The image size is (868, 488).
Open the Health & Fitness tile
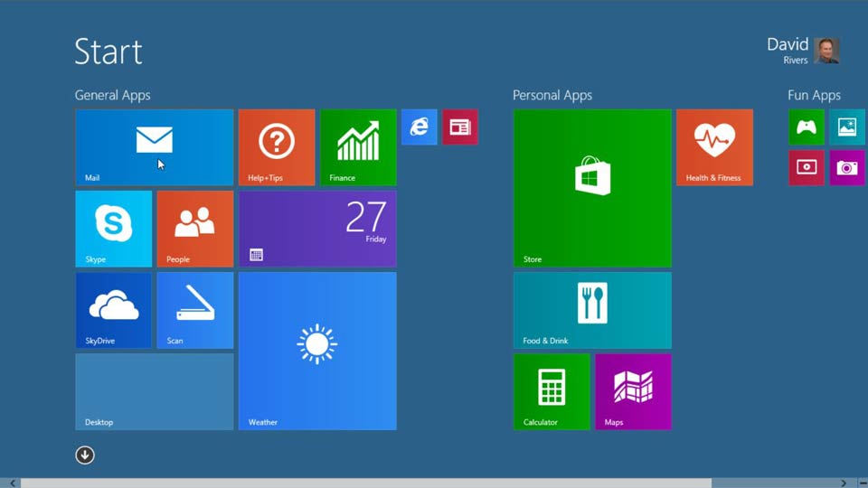[x=714, y=147]
